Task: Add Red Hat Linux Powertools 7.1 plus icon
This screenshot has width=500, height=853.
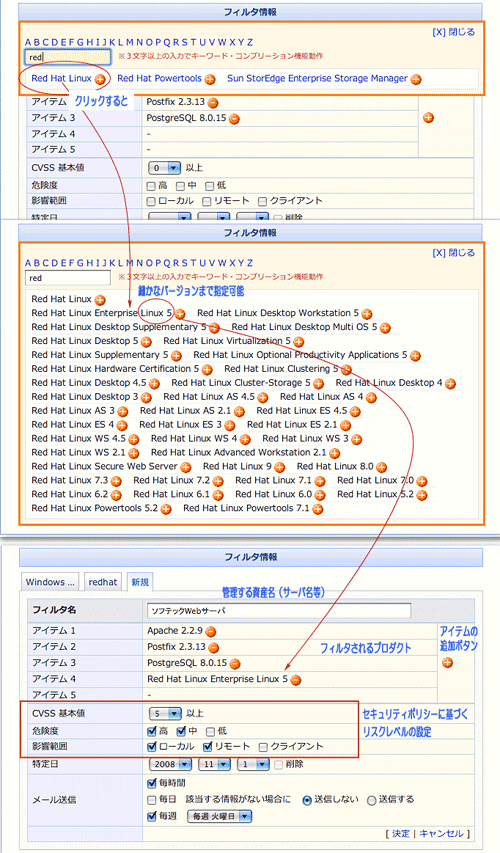Action: pyautogui.click(x=318, y=509)
